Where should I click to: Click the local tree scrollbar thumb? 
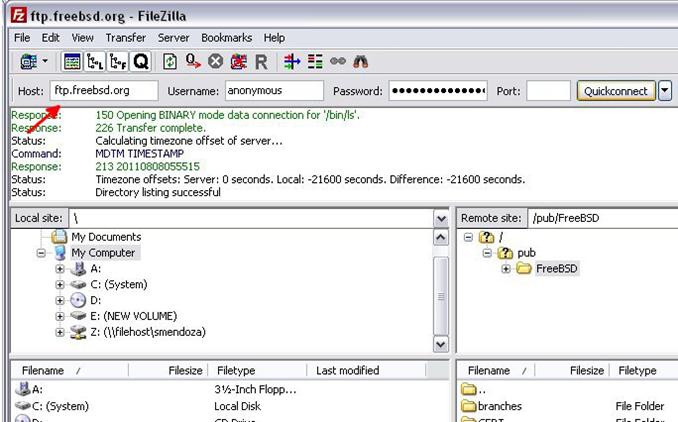pyautogui.click(x=441, y=296)
